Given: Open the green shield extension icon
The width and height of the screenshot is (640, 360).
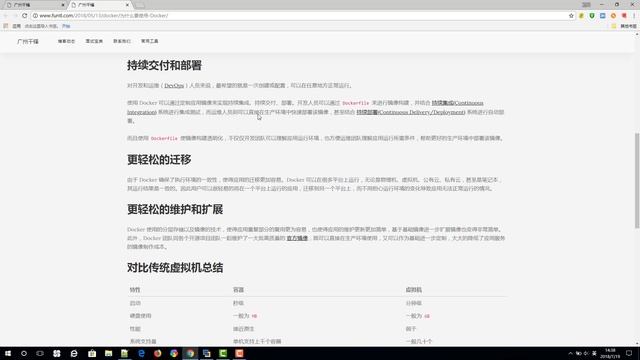Looking at the screenshot, I should [592, 16].
